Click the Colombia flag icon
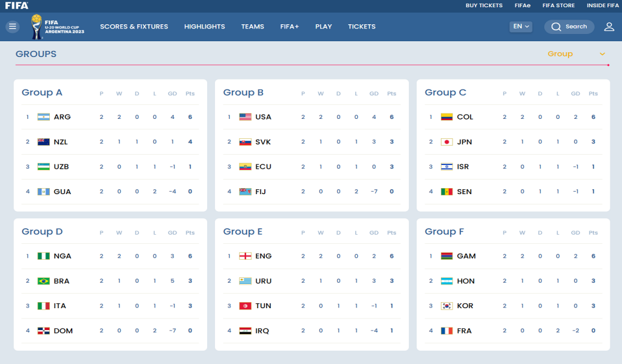Viewport: 622px width, 364px height. [x=446, y=117]
